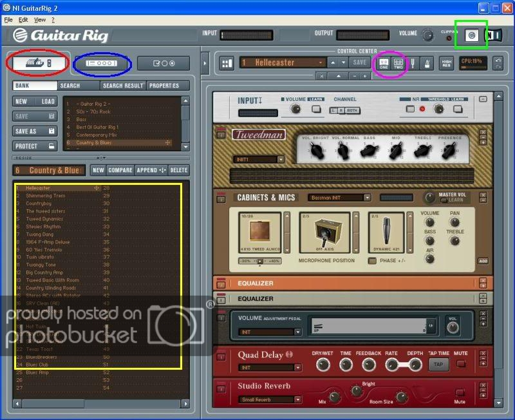
Task: Click the round live view icon beside the NI logo
Action: (472, 35)
